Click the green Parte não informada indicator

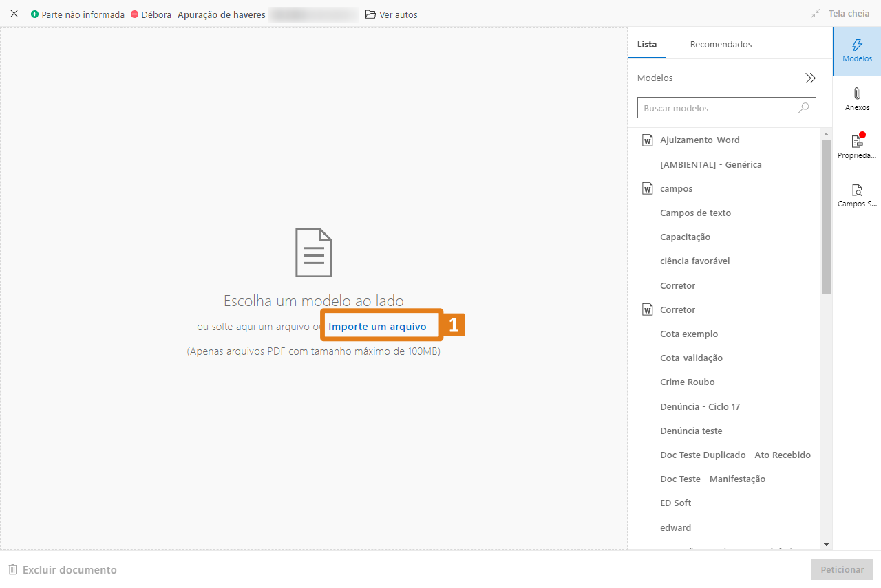click(x=35, y=14)
